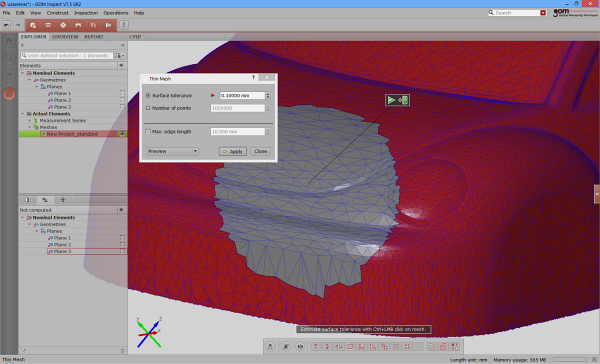The image size is (600, 364).
Task: Enable the Max. edge length checkbox
Action: point(148,132)
